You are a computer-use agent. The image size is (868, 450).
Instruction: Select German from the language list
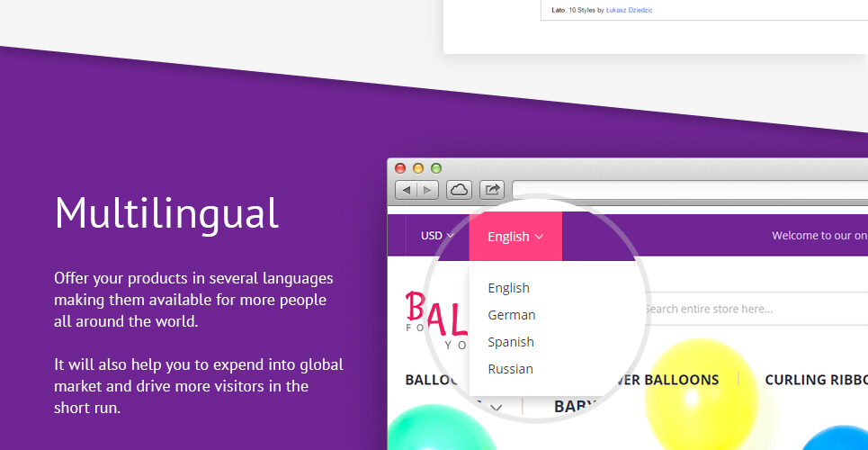pos(512,315)
